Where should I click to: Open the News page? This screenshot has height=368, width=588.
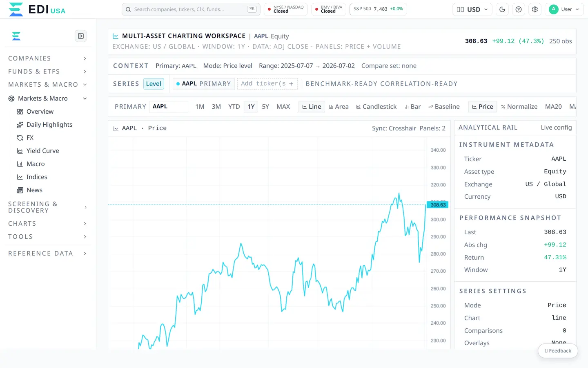click(34, 190)
